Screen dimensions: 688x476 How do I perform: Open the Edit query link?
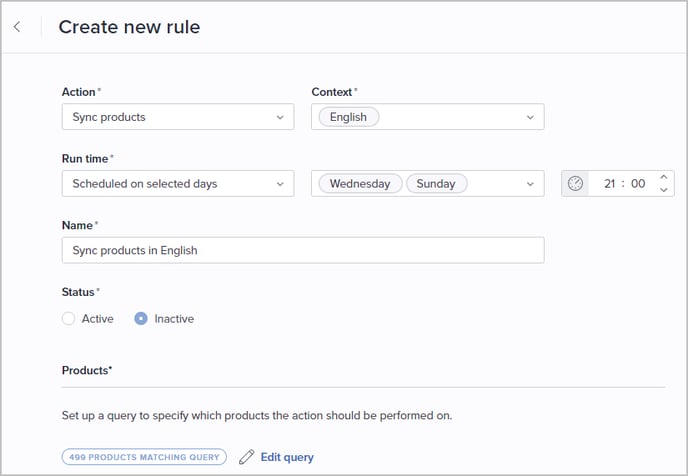click(287, 457)
